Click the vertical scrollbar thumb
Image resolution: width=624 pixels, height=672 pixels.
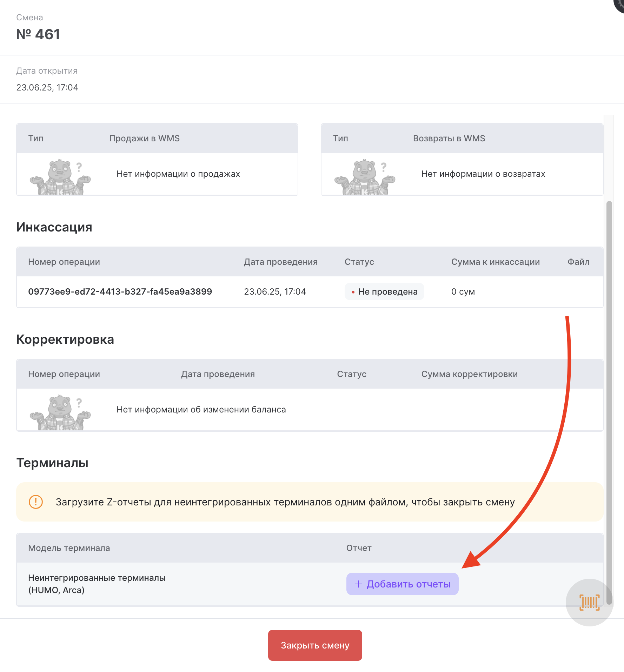pyautogui.click(x=609, y=386)
